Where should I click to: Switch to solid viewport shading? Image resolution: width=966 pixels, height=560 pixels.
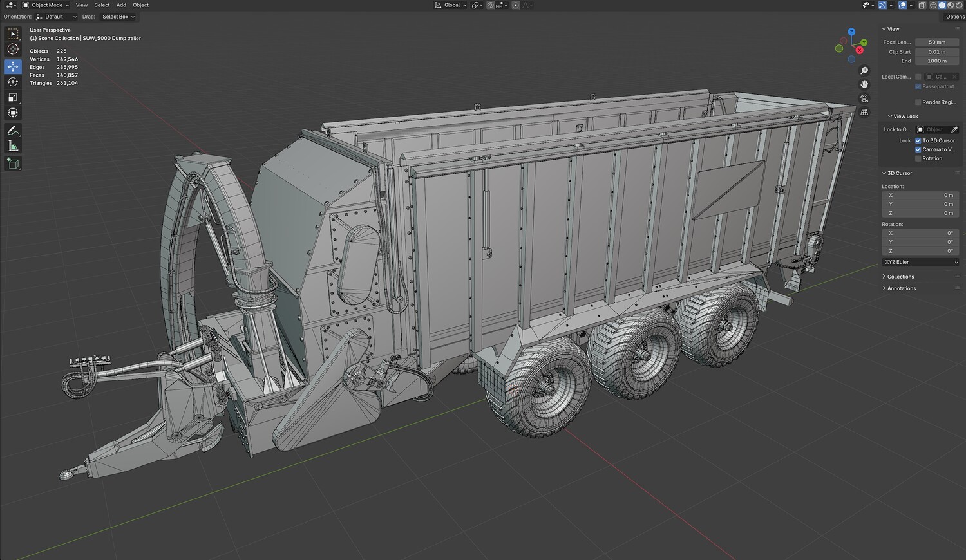point(942,5)
